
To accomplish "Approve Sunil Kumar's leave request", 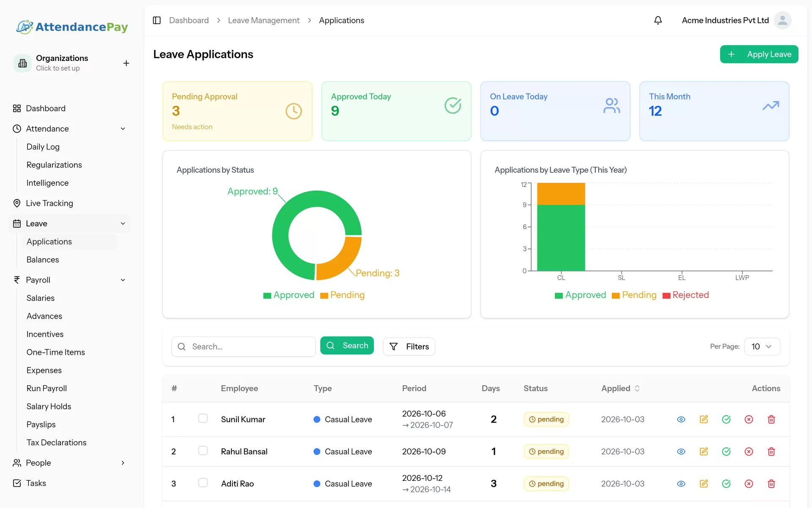I will [x=726, y=419].
